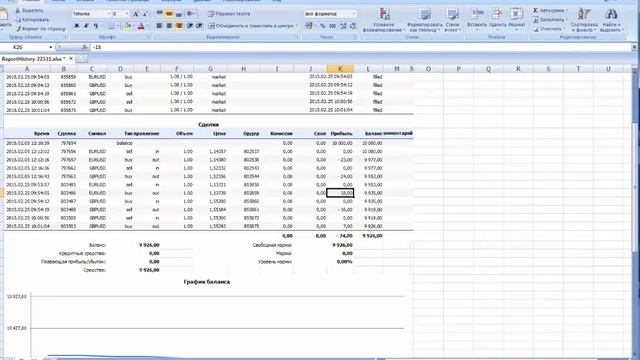Decrease decimal places

coord(353,26)
